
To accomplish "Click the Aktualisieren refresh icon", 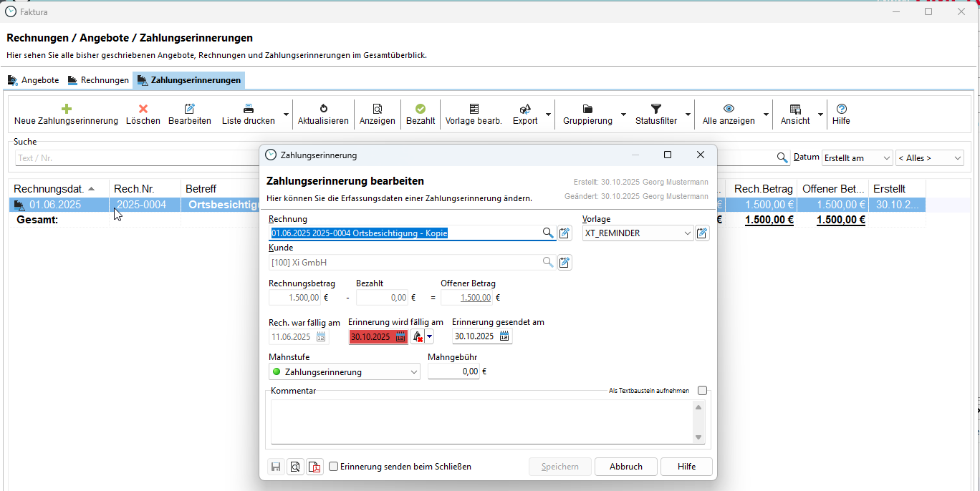I will [323, 109].
